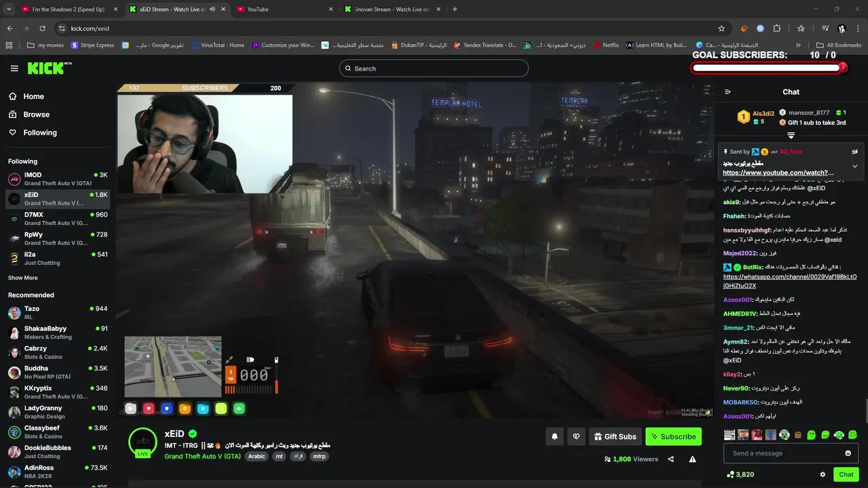Open recommended channel LadyGranny
Viewport: 868px width, 488px height.
tap(58, 412)
